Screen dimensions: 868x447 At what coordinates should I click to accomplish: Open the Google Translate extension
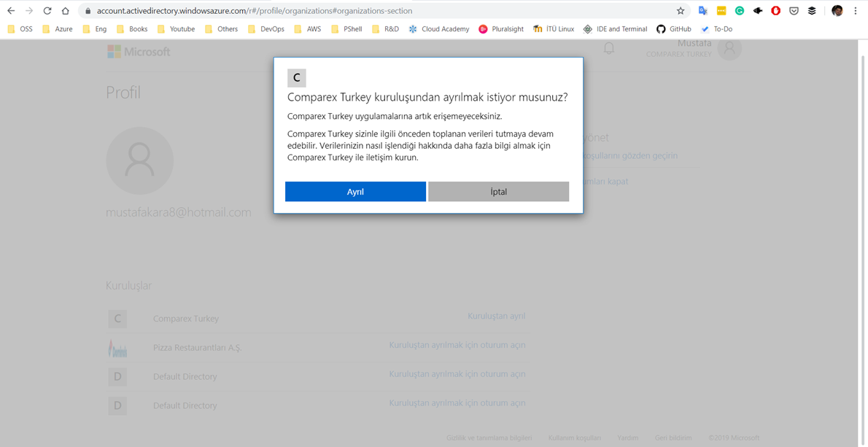coord(703,10)
